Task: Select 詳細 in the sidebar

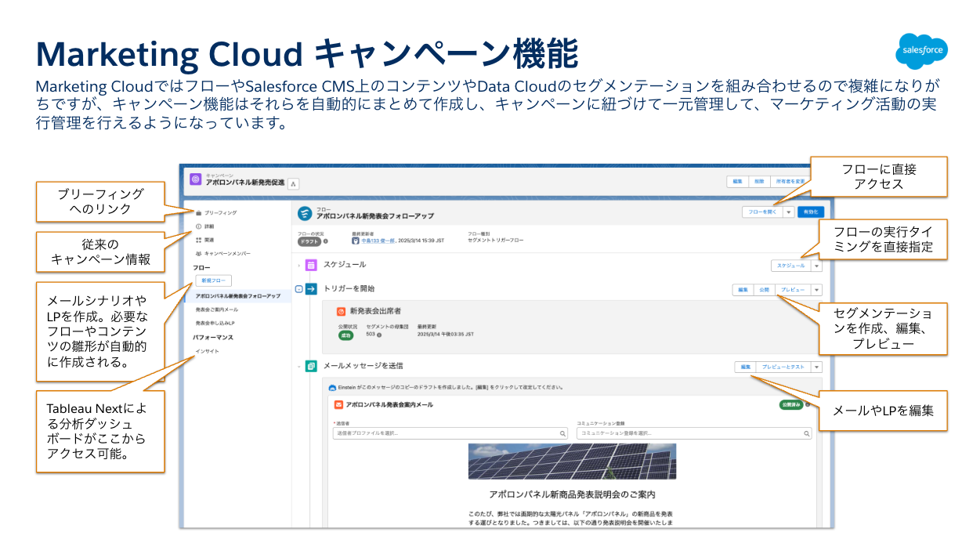Action: click(209, 226)
